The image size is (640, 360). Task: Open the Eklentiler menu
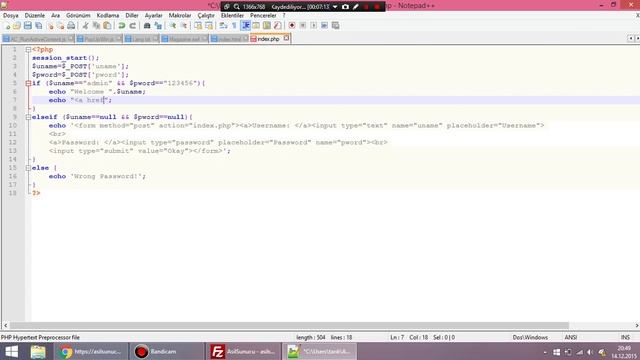232,16
